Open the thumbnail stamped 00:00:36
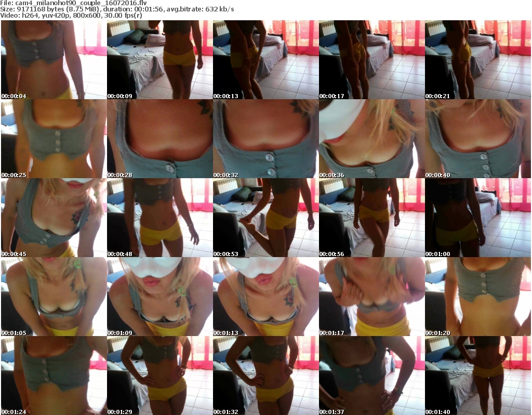The height and width of the screenshot is (415, 532). (371, 139)
